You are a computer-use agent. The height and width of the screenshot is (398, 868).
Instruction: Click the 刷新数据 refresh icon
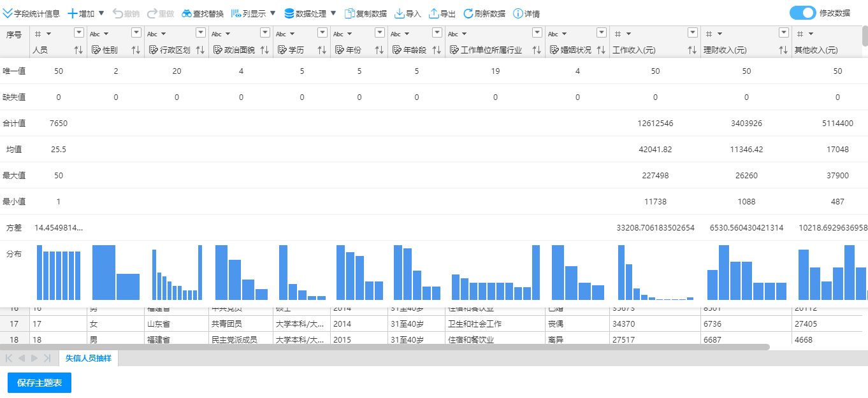pyautogui.click(x=468, y=13)
